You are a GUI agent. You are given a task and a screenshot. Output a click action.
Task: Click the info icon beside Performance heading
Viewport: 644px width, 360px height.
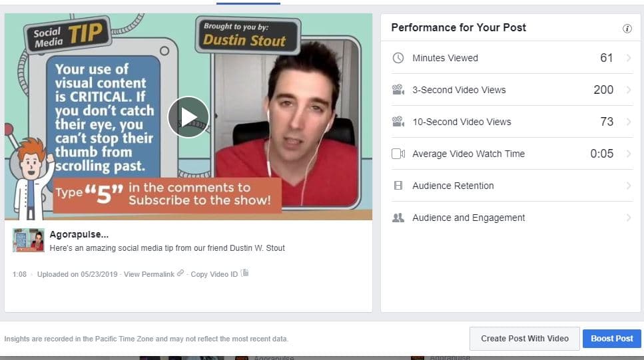pos(627,29)
